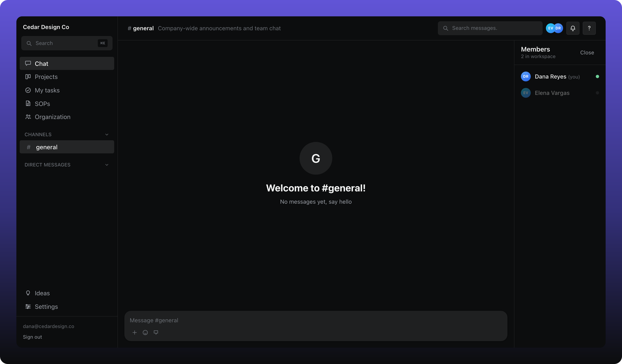Image resolution: width=622 pixels, height=364 pixels.
Task: Click the #general channel title in header
Action: [141, 28]
